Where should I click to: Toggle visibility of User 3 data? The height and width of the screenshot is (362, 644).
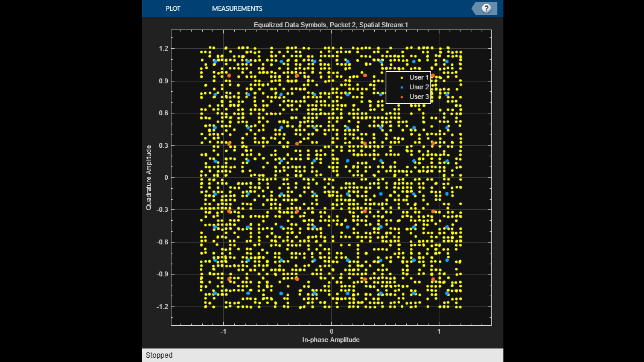(x=418, y=97)
